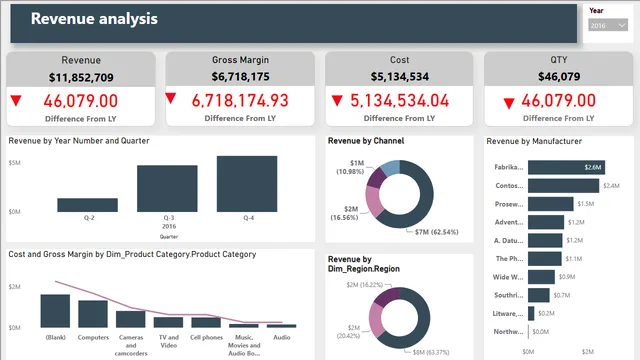This screenshot has height=360, width=640.
Task: Select the purple 10.98% channel segment
Action: (376, 178)
